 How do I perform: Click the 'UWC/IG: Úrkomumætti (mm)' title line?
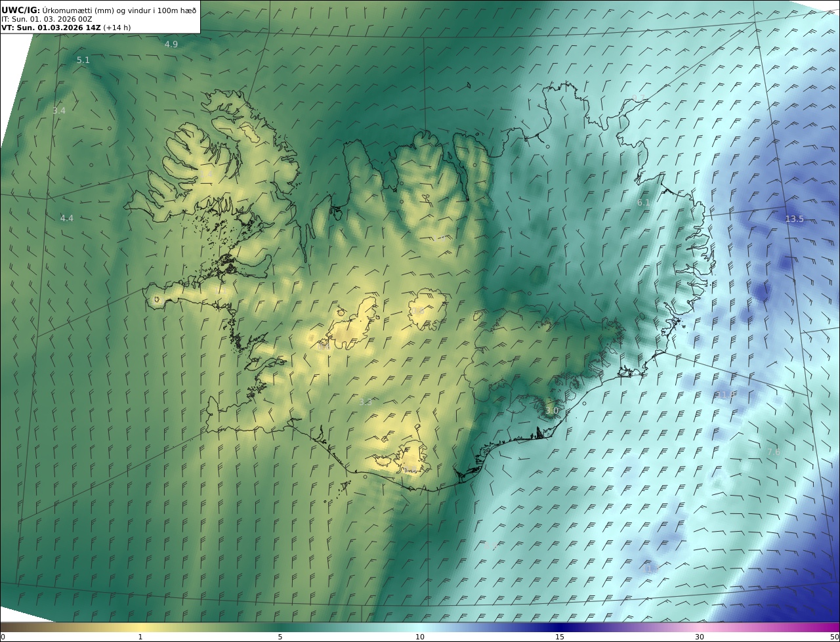point(98,10)
